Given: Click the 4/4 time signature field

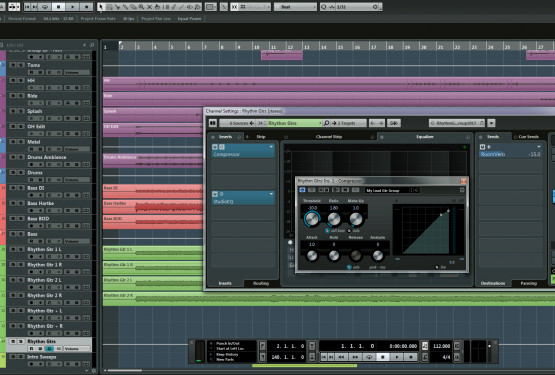Looking at the screenshot, I should click(x=446, y=357).
